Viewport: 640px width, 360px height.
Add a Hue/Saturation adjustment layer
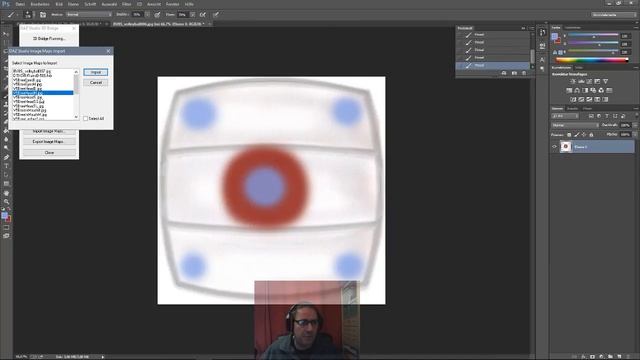point(569,91)
